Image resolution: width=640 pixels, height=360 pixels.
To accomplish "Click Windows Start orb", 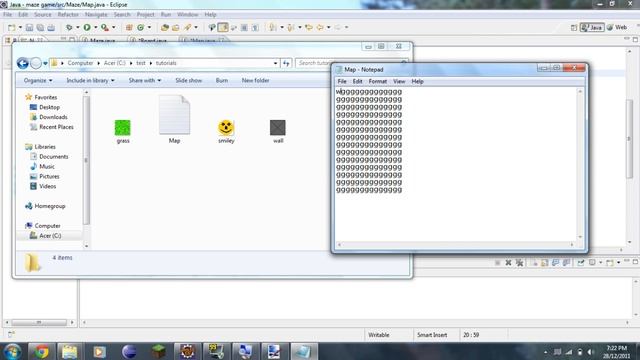I will click(x=12, y=351).
